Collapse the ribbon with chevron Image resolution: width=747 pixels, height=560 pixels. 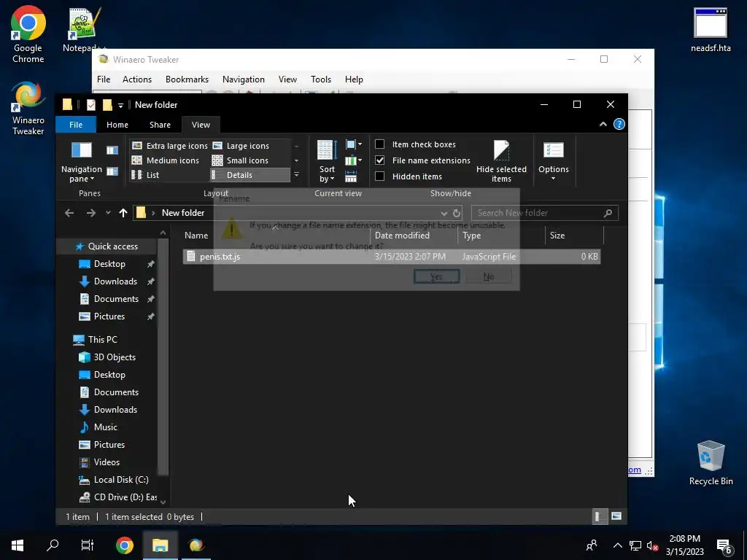pos(603,124)
